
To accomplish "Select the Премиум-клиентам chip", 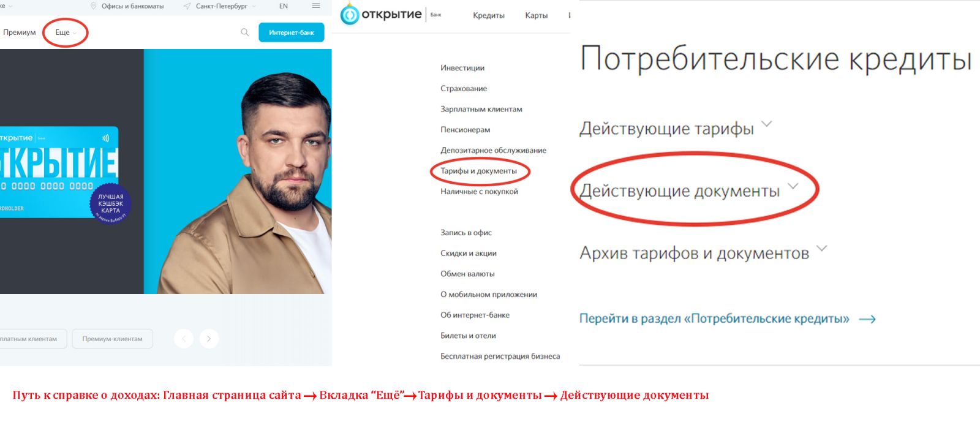I will tap(113, 339).
